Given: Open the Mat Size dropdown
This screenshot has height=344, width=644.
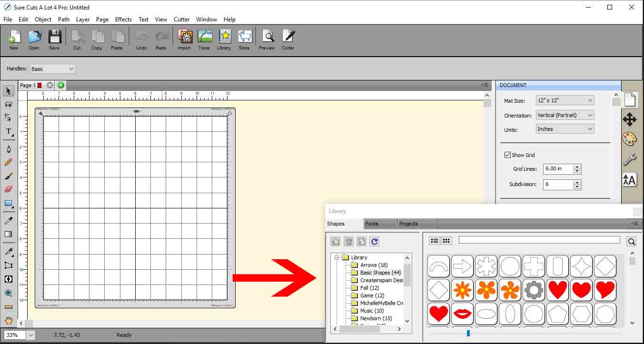Looking at the screenshot, I should point(565,100).
